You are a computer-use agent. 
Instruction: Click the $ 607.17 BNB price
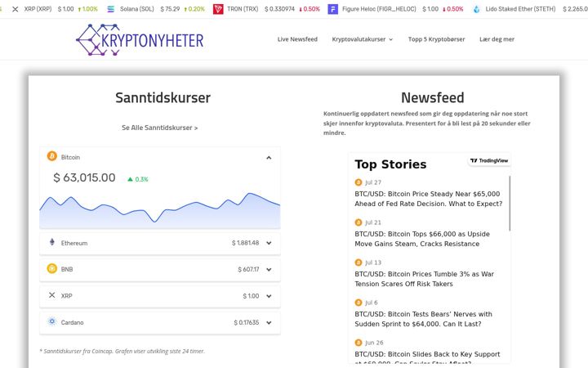click(x=248, y=270)
